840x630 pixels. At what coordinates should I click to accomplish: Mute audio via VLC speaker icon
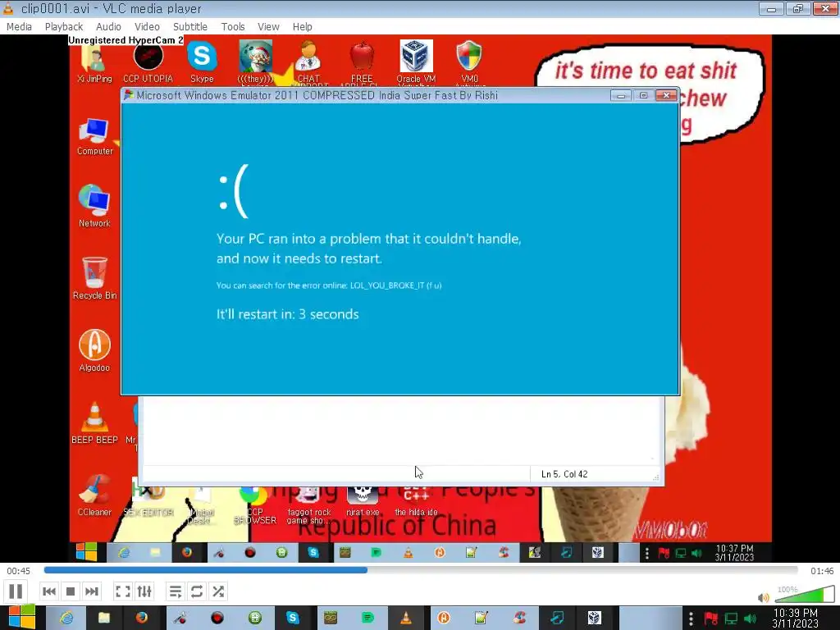pyautogui.click(x=764, y=597)
